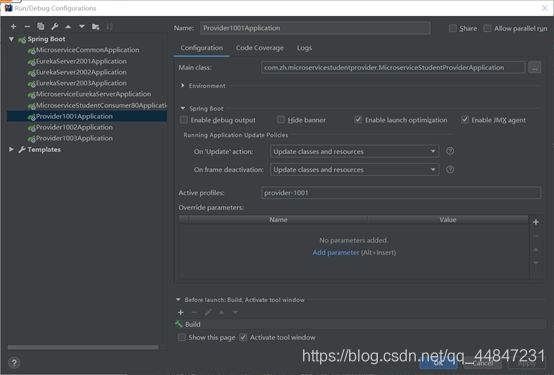Open dialog help question mark button

[14, 363]
